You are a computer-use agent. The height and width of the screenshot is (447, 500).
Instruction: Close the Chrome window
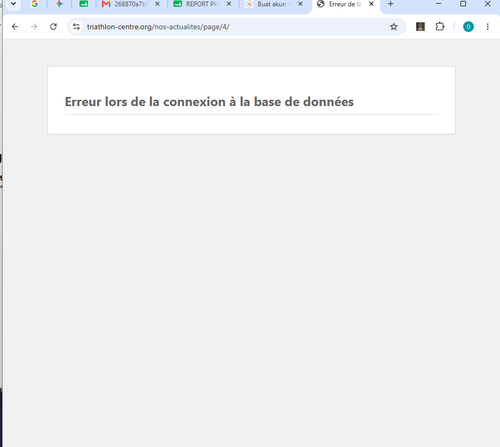click(x=487, y=4)
